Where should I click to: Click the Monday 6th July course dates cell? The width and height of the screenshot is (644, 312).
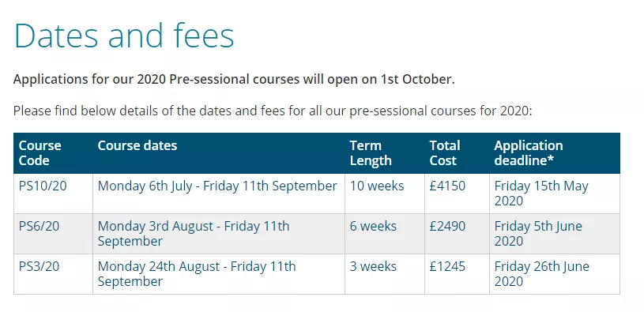(x=219, y=194)
